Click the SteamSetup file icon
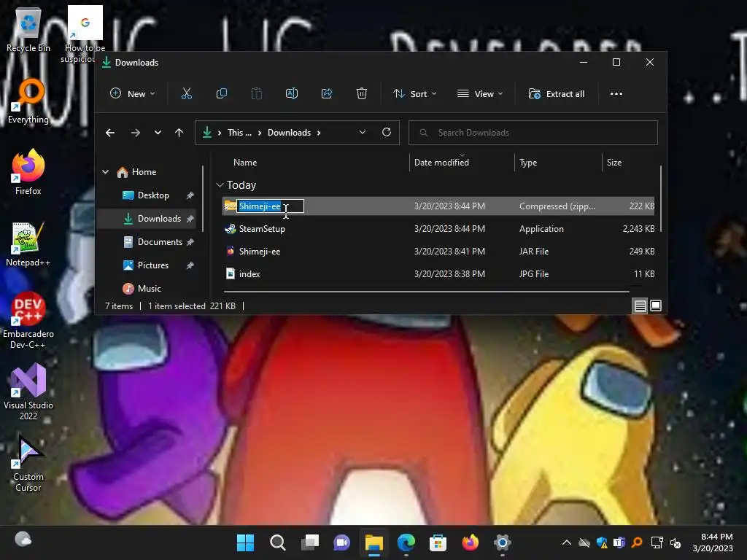This screenshot has height=560, width=747. pyautogui.click(x=230, y=229)
